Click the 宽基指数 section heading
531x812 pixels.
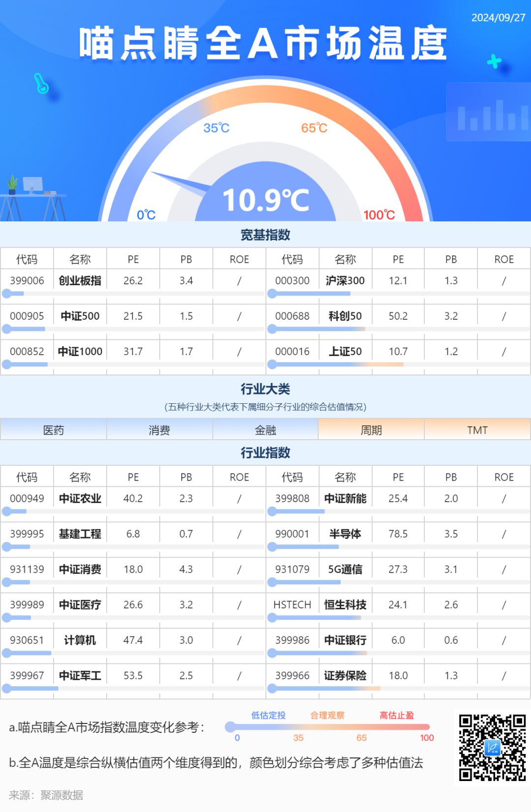point(265,235)
